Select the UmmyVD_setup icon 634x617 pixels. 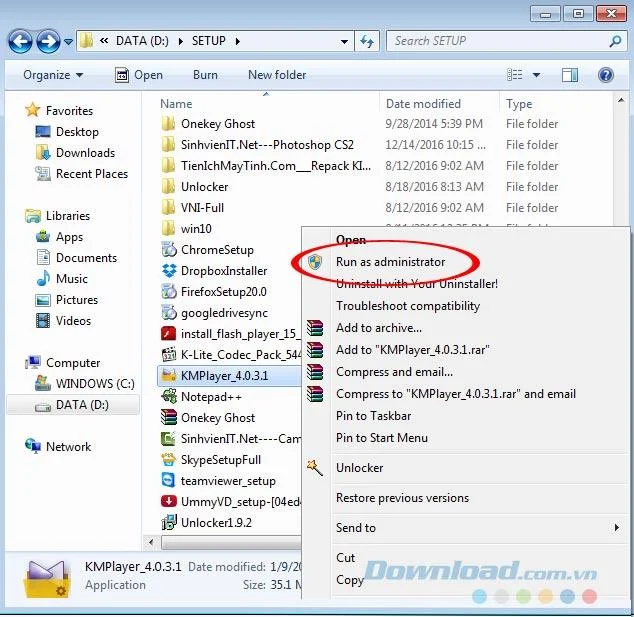tap(169, 502)
